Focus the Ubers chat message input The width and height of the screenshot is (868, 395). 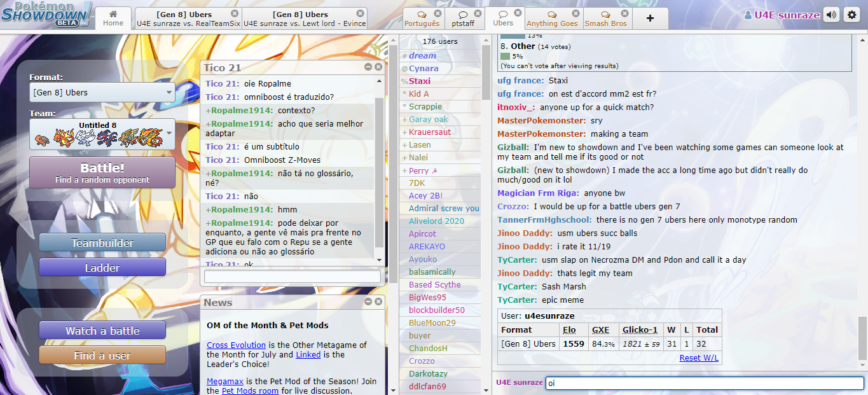(x=705, y=383)
